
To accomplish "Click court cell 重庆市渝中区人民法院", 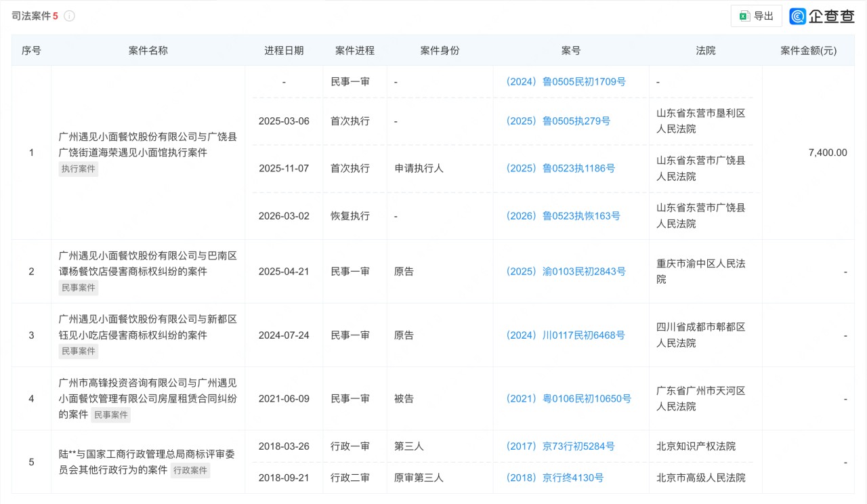I will pyautogui.click(x=701, y=271).
